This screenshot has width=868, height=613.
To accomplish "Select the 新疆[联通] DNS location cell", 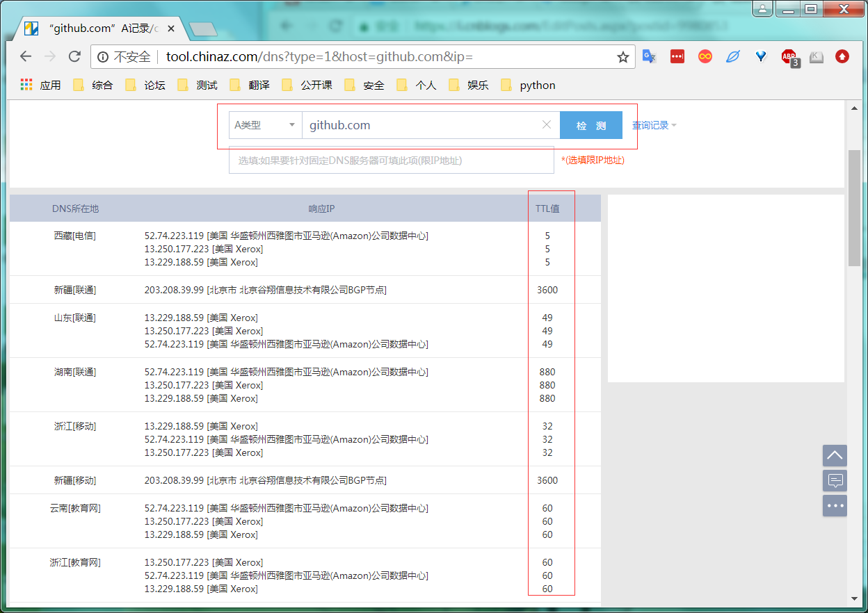I will pos(75,290).
